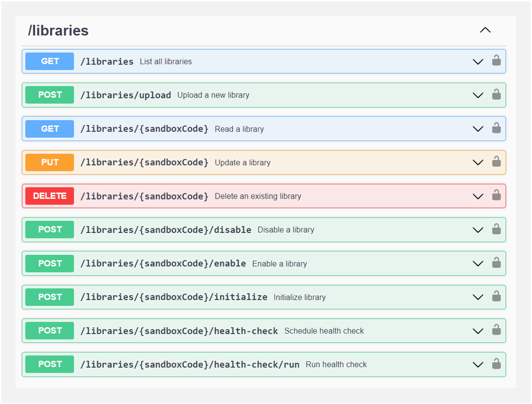Click the lock icon on Update a library
532x404 pixels.
tap(496, 161)
